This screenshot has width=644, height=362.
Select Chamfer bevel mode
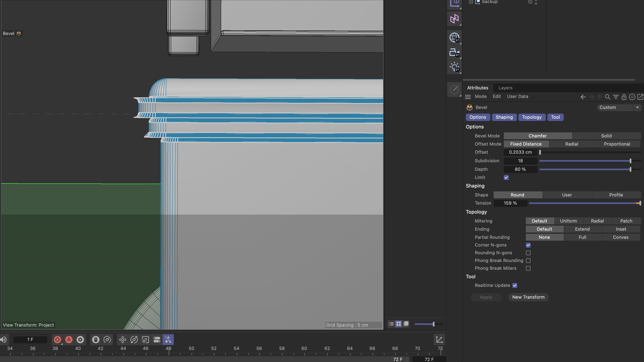pos(537,136)
